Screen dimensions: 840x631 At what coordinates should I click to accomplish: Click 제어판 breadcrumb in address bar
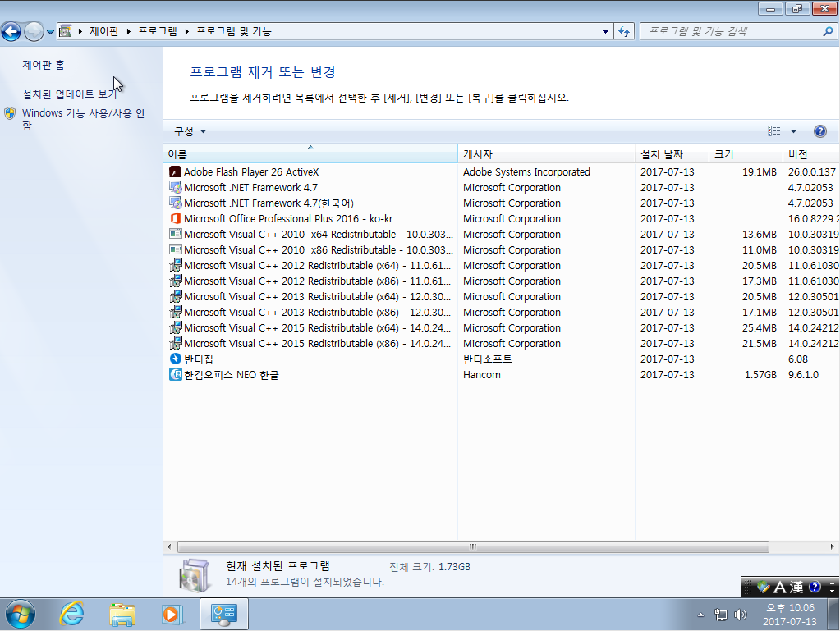[x=104, y=31]
